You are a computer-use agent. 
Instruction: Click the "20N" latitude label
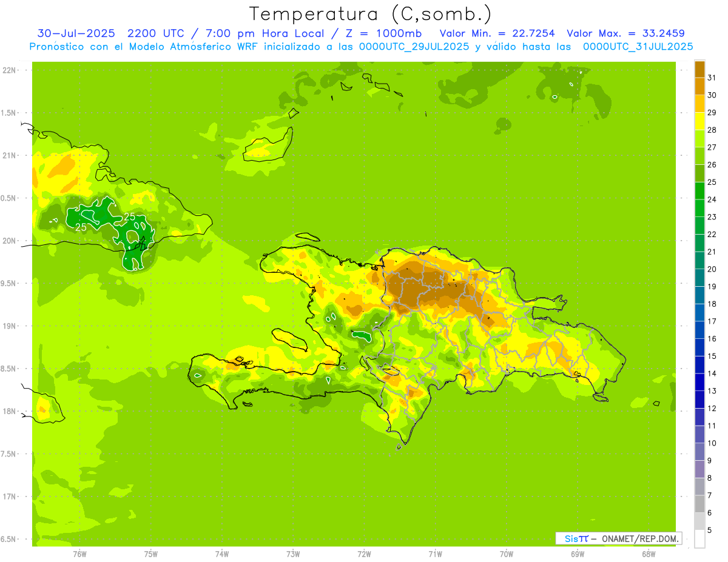pos(8,241)
